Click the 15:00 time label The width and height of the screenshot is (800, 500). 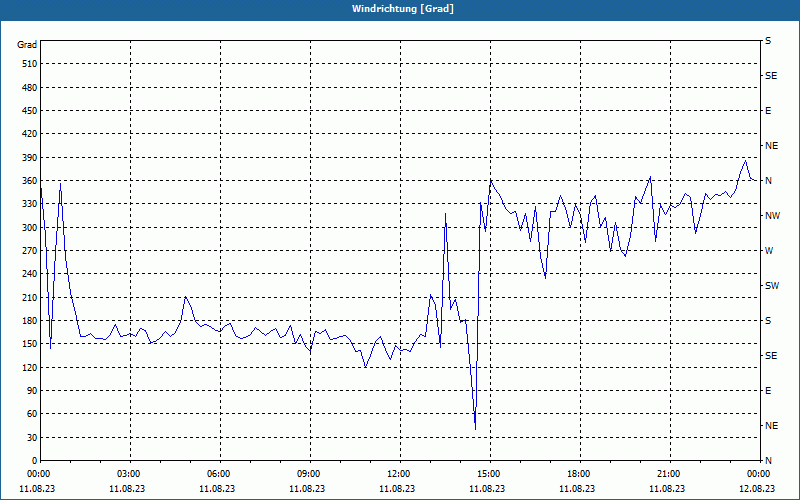click(x=489, y=474)
